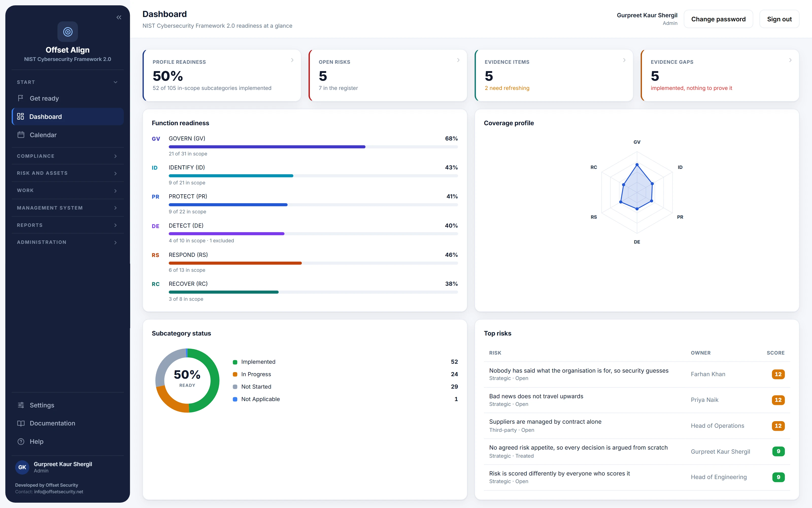
Task: Select Dashboard in the sidebar
Action: (x=67, y=116)
